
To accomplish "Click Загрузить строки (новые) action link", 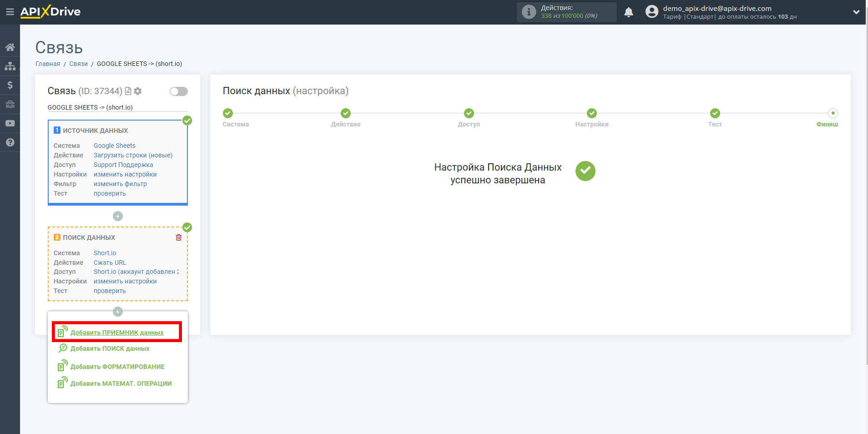I will 133,155.
